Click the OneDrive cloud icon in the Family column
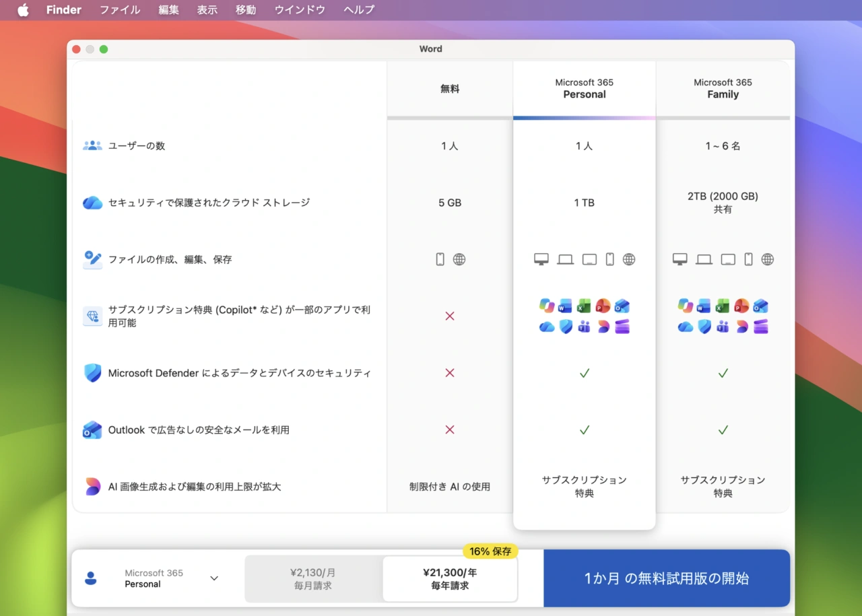The width and height of the screenshot is (862, 616). (x=686, y=327)
